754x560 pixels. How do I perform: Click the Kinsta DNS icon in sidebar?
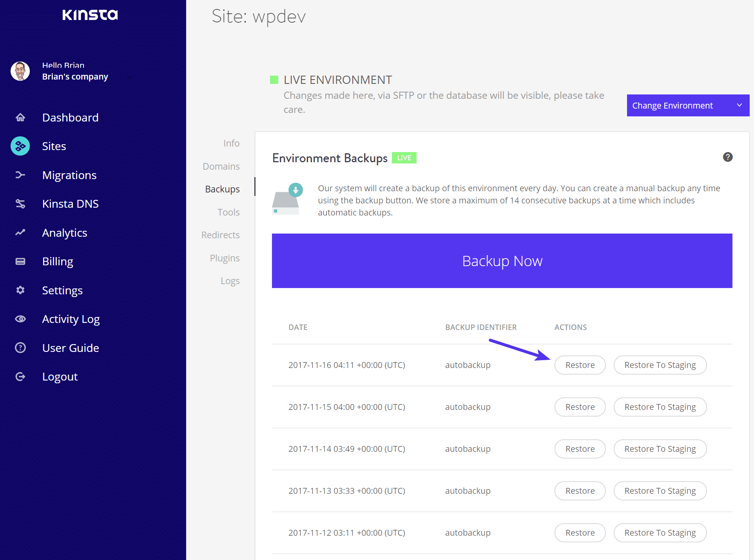coord(20,204)
